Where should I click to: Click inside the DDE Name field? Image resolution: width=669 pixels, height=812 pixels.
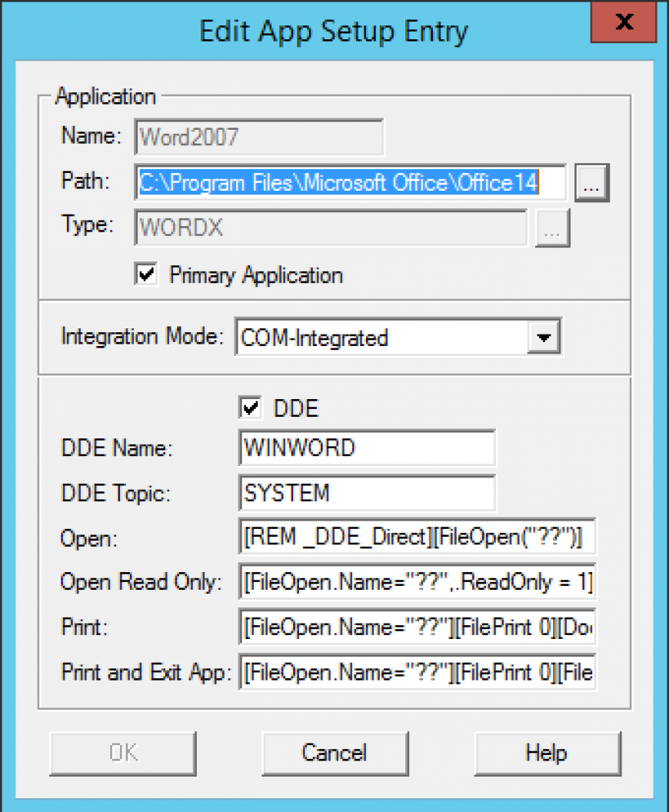366,448
